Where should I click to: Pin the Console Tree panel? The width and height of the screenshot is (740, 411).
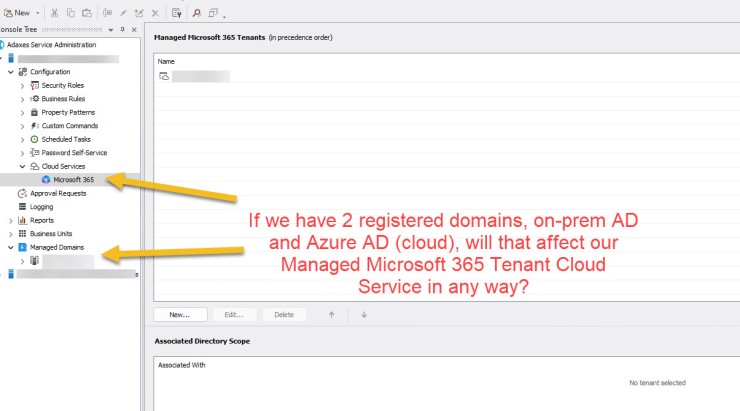tap(122, 30)
